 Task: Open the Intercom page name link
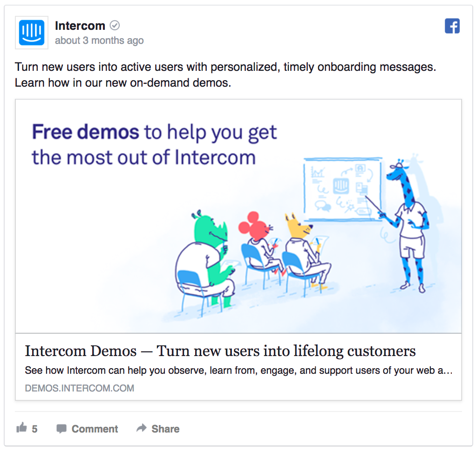click(80, 26)
